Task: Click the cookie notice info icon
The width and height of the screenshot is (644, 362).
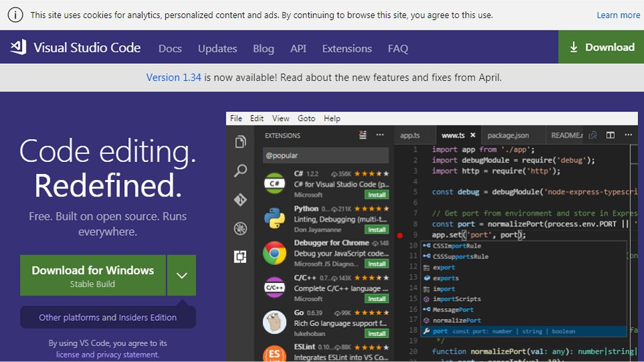Action: pos(15,15)
